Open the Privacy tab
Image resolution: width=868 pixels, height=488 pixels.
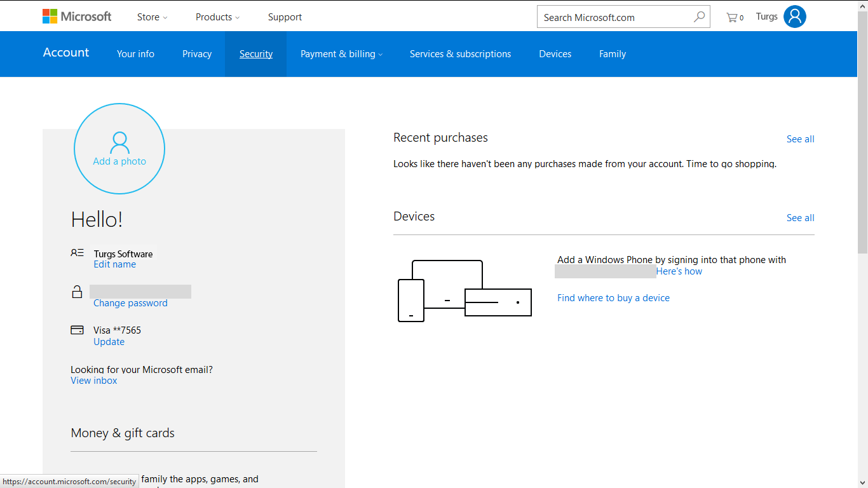click(197, 54)
